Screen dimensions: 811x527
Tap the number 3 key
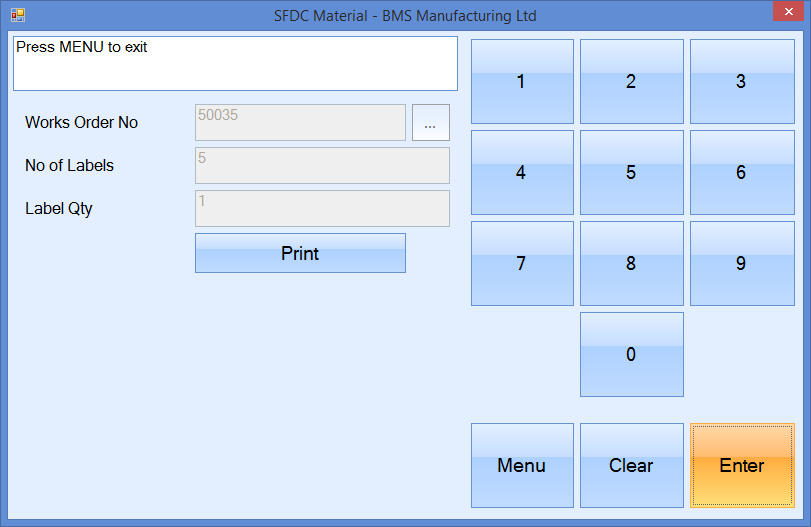coord(740,82)
